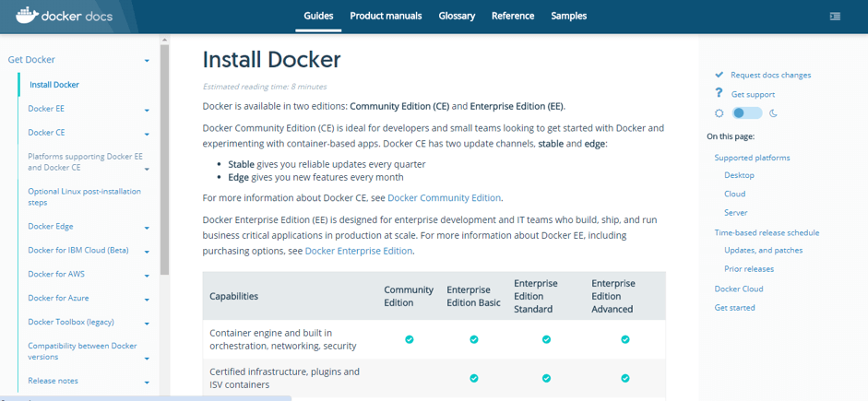Jump to Prior releases link
The height and width of the screenshot is (401, 868).
tap(749, 269)
